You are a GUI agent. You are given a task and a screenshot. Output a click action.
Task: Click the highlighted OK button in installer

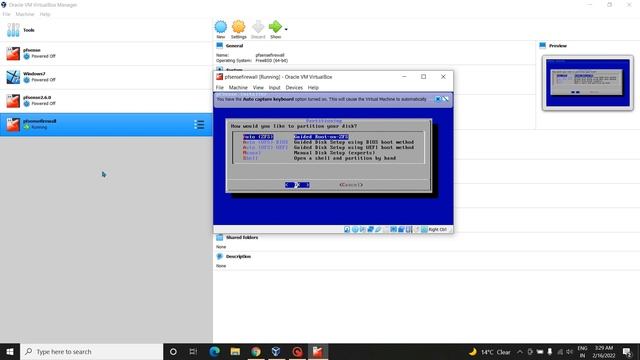tap(297, 185)
